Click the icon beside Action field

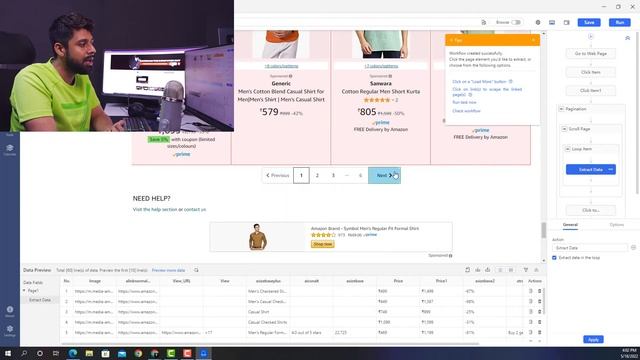pyautogui.click(x=633, y=248)
